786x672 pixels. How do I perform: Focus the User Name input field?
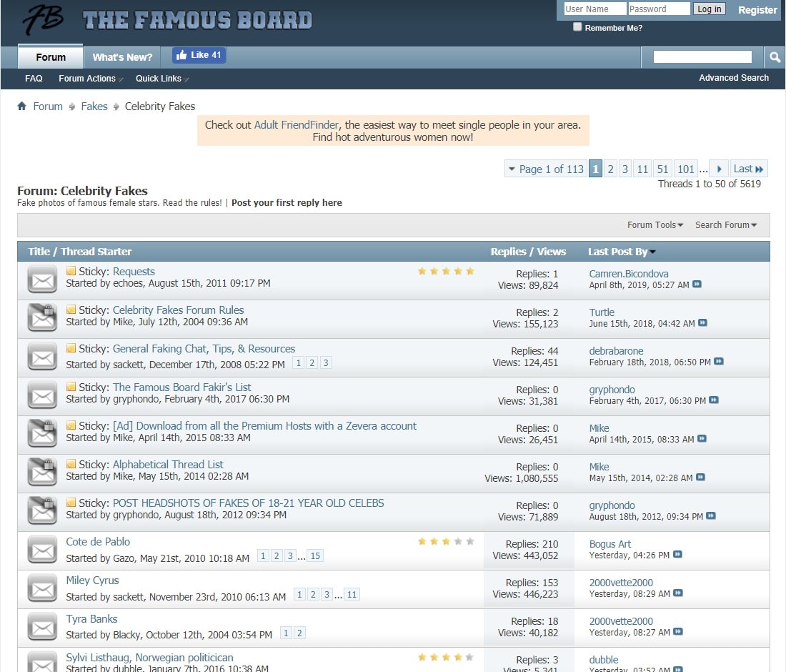coord(595,9)
